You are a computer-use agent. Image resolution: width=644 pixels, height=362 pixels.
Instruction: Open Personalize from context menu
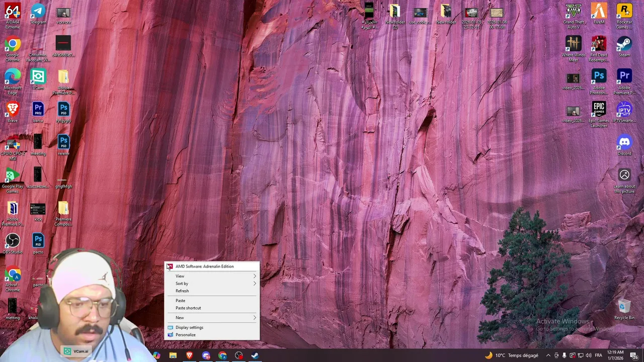(x=212, y=335)
